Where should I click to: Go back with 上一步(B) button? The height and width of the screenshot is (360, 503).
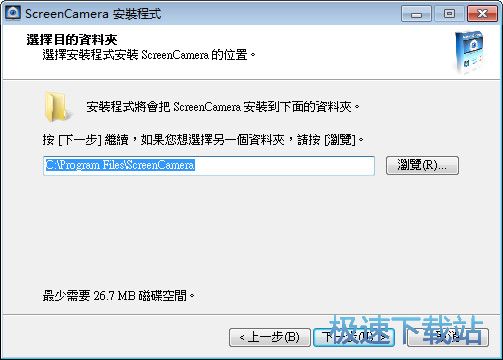[270, 337]
